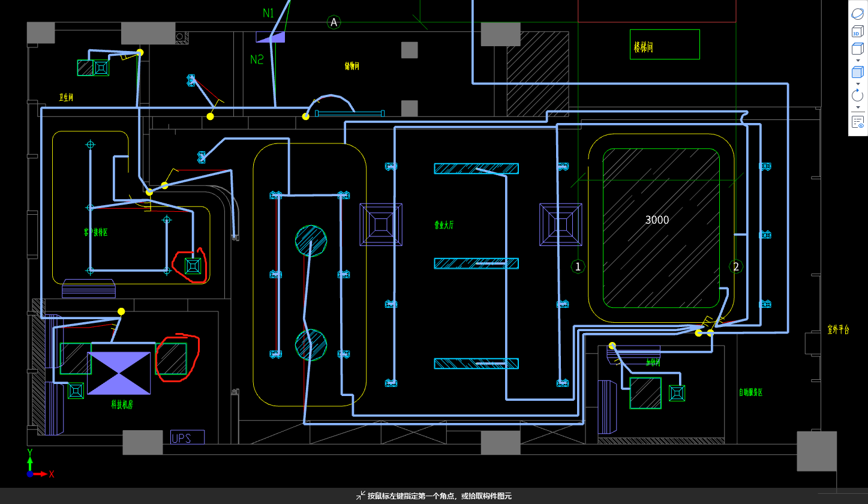Select the bottom cyan strip light fixture

(x=476, y=363)
